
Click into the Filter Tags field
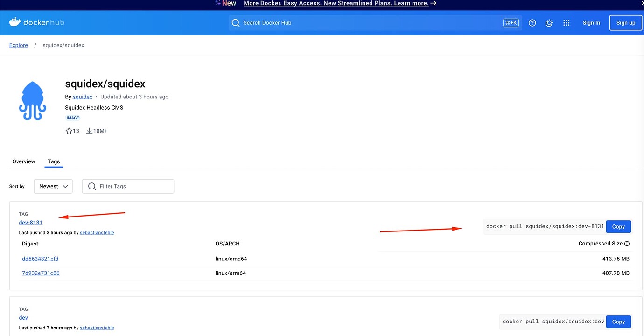[x=128, y=186]
